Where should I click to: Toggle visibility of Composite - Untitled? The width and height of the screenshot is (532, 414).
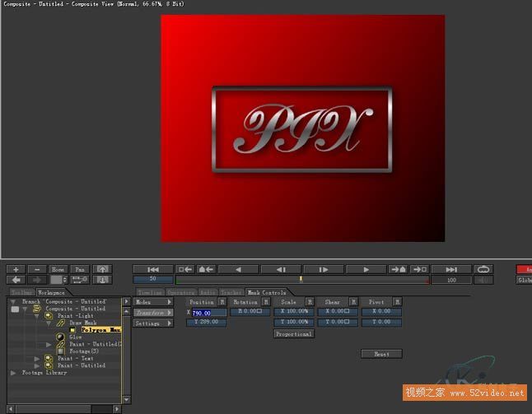pyautogui.click(x=15, y=309)
